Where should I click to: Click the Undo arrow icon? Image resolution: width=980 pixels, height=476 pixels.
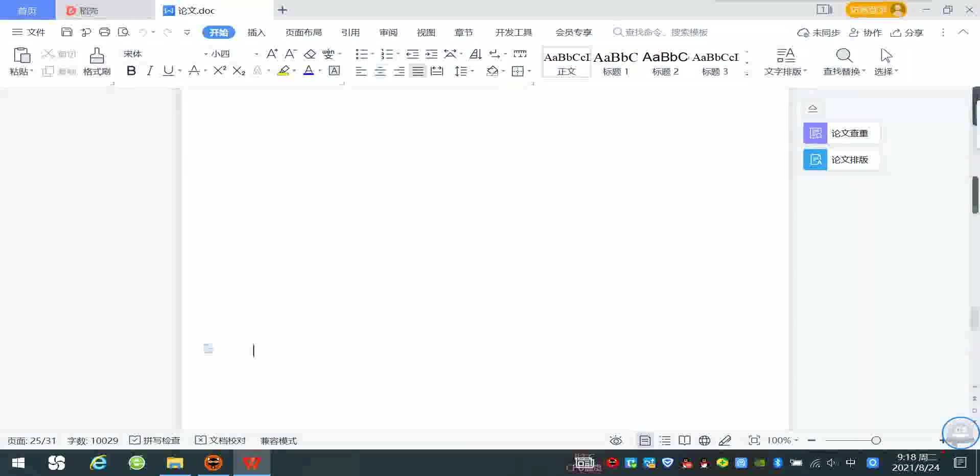[143, 32]
